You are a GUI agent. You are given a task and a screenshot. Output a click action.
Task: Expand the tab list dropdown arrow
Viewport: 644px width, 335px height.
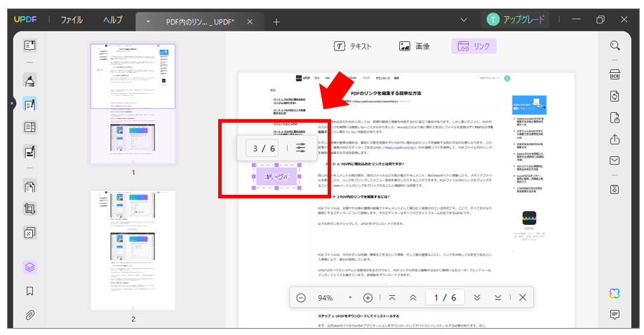(464, 20)
